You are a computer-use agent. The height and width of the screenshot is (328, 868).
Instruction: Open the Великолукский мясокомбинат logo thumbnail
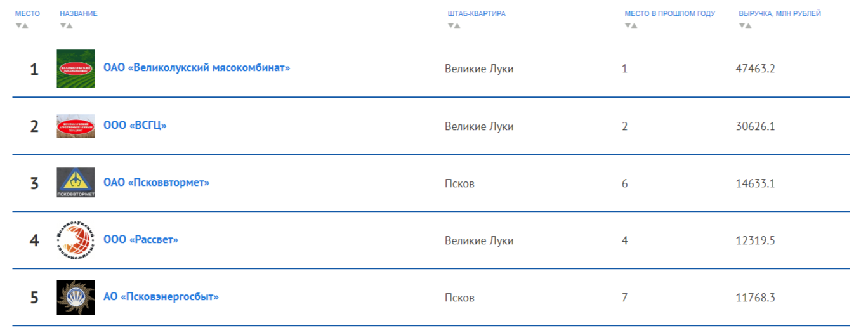click(x=76, y=69)
